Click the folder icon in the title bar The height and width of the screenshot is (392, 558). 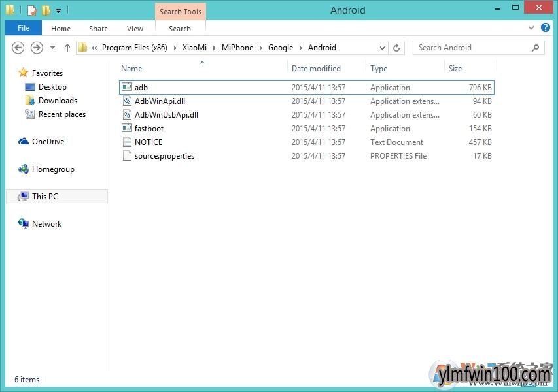(x=10, y=10)
